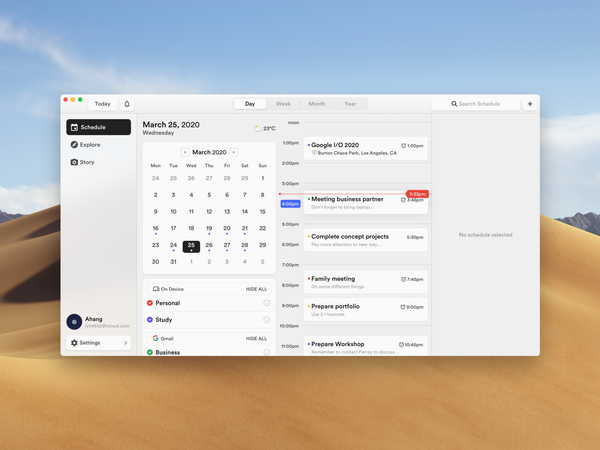The image size is (600, 450).
Task: Jump to Today
Action: 103,104
